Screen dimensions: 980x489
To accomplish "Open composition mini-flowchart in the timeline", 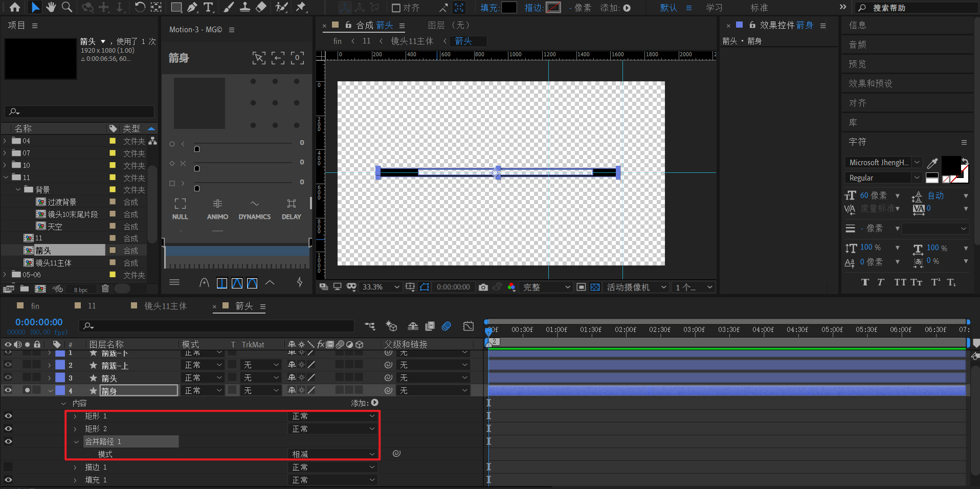I will pyautogui.click(x=370, y=326).
